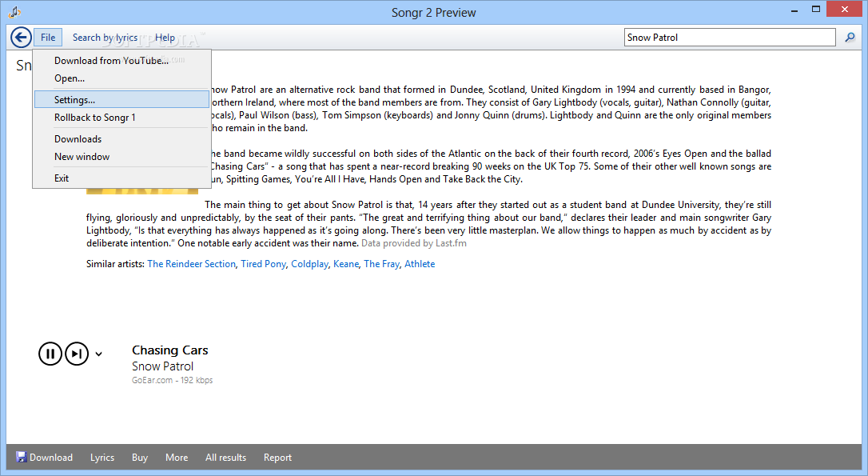Maximize the Songr 2 Preview window

click(x=816, y=10)
